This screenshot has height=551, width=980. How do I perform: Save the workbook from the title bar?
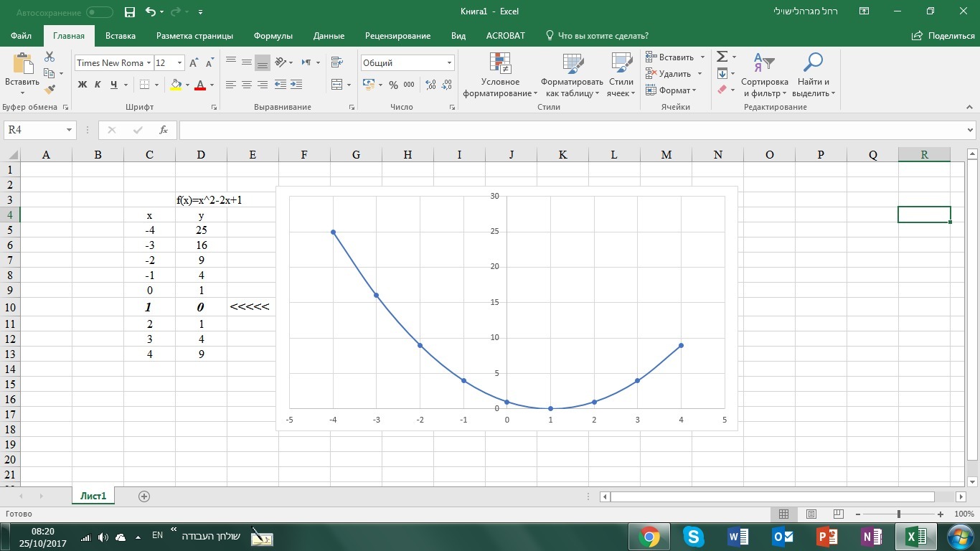click(x=129, y=11)
